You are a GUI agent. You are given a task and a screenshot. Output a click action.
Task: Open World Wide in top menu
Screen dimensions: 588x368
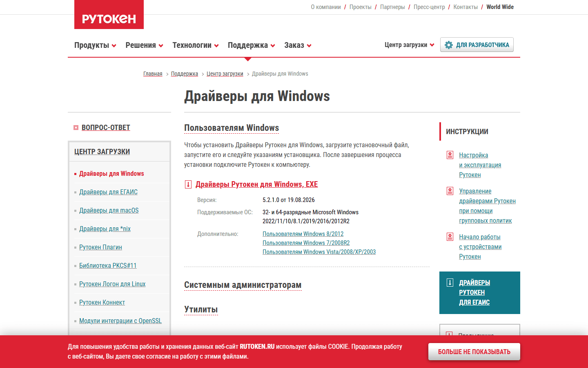click(500, 7)
